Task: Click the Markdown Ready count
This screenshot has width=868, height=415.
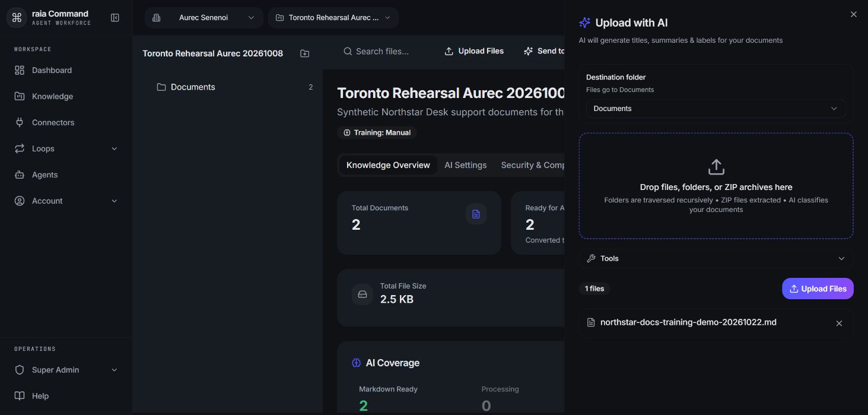Action: [x=363, y=406]
